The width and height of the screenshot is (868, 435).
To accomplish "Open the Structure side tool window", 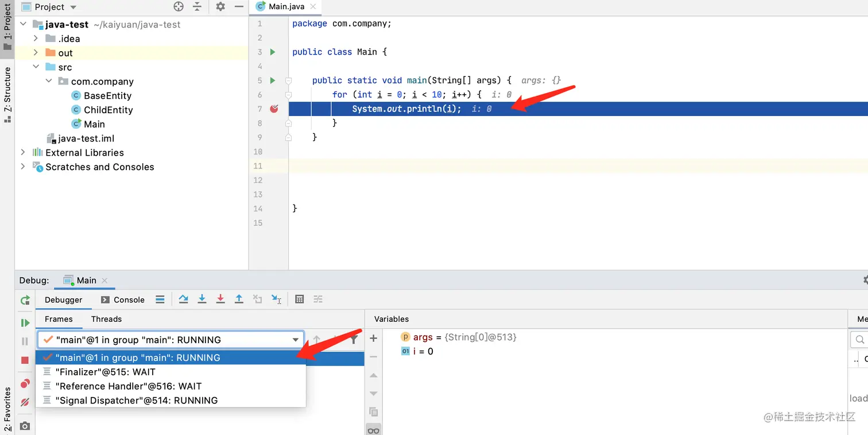I will coord(7,95).
